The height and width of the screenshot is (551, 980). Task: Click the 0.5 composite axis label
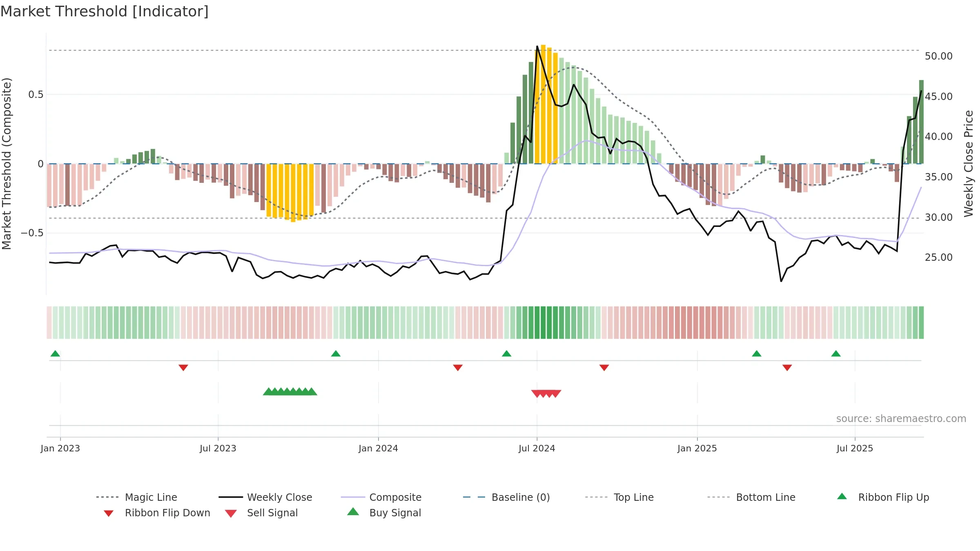click(x=36, y=95)
